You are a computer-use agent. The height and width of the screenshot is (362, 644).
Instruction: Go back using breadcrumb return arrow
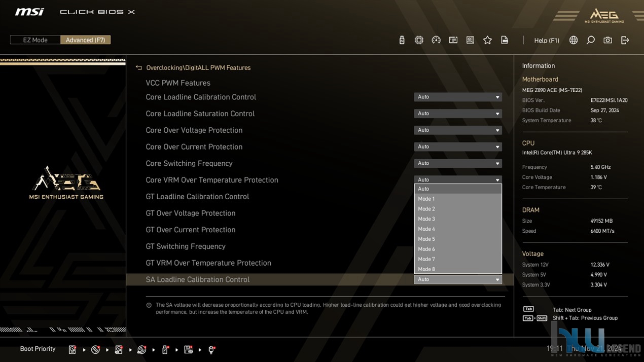138,67
